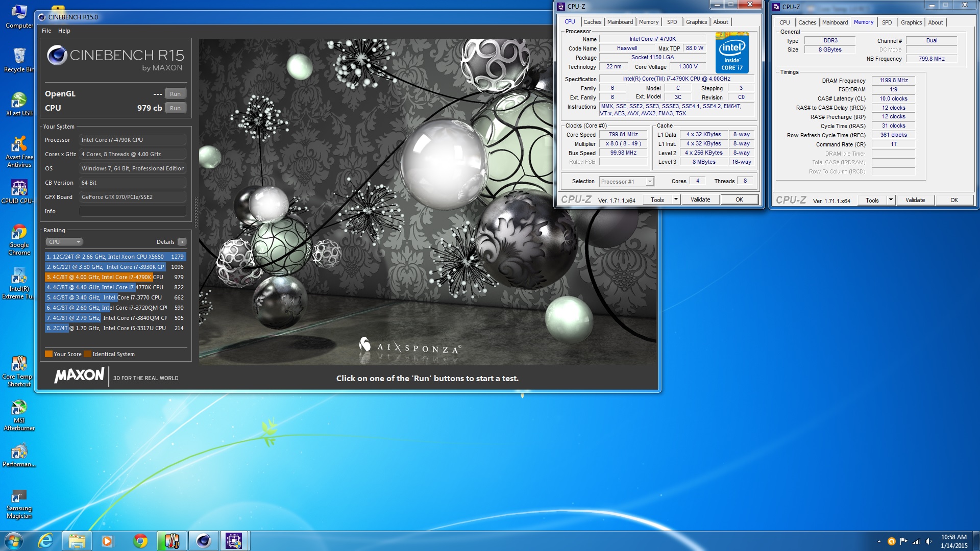
Task: Open Graphics tab in left CPU-Z window
Action: pos(696,22)
